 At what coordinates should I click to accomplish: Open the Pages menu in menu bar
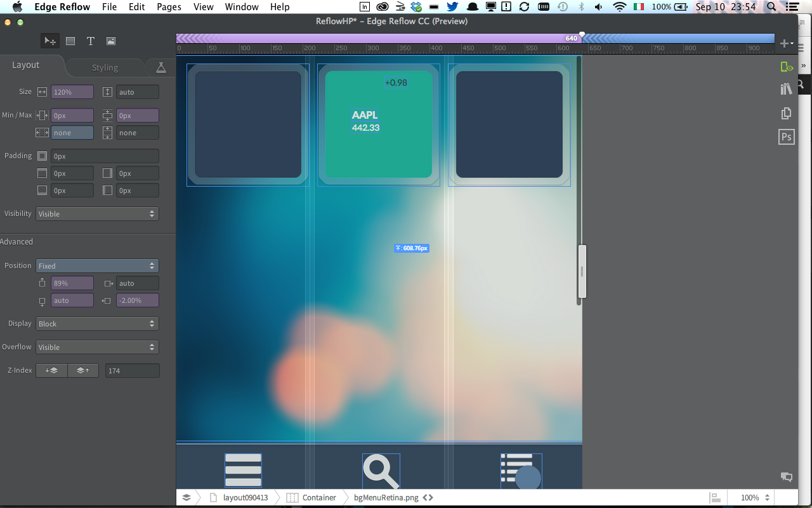[x=169, y=7]
